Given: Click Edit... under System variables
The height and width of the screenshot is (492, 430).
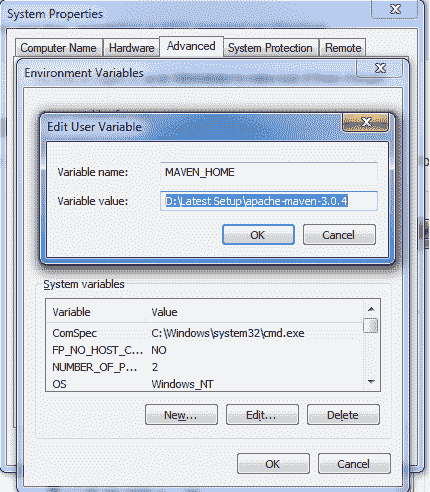Looking at the screenshot, I should (x=262, y=415).
